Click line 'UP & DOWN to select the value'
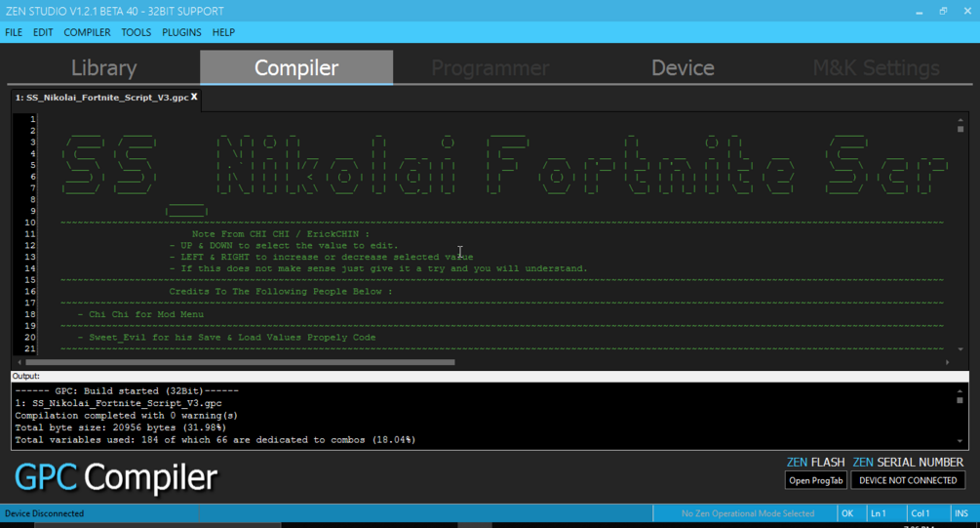This screenshot has width=980, height=528. pos(284,246)
